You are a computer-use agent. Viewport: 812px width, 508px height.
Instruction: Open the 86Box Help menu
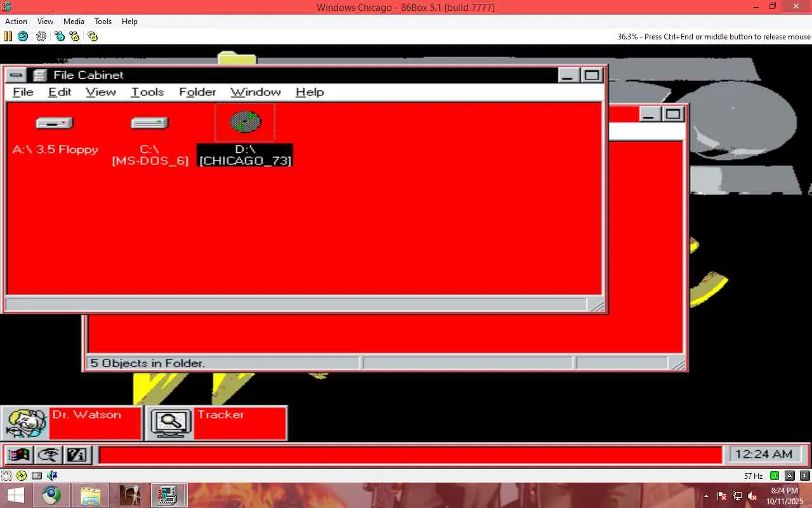[129, 21]
